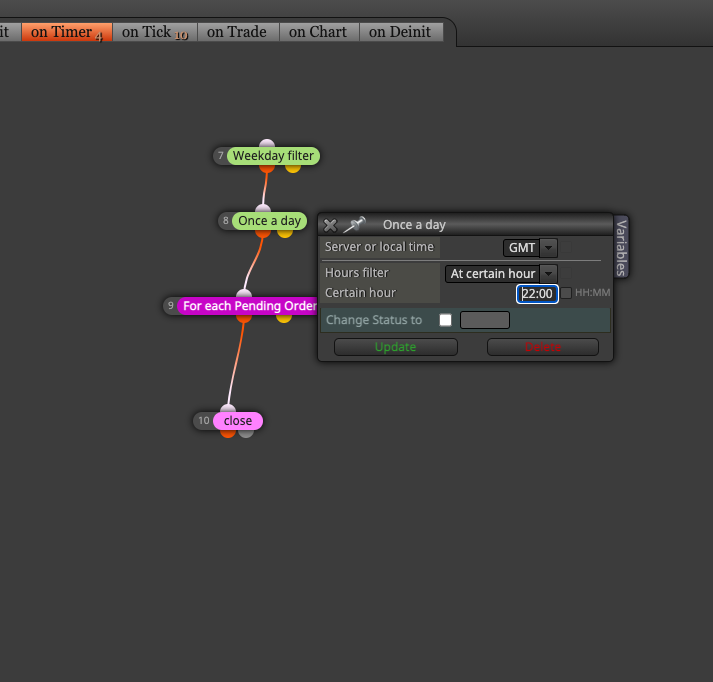Click block number 7 badge

(x=221, y=156)
